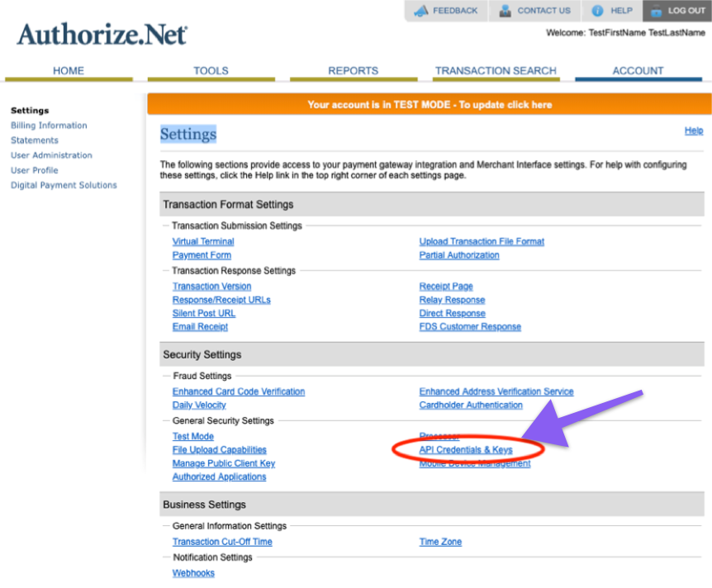Open Statements in sidebar
712x588 pixels.
pyautogui.click(x=35, y=140)
